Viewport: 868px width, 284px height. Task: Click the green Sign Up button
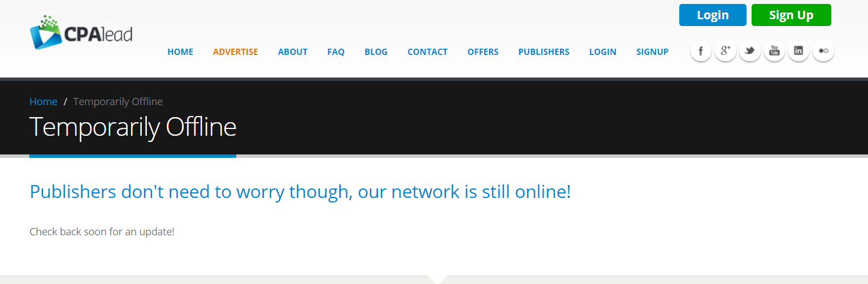tap(791, 15)
